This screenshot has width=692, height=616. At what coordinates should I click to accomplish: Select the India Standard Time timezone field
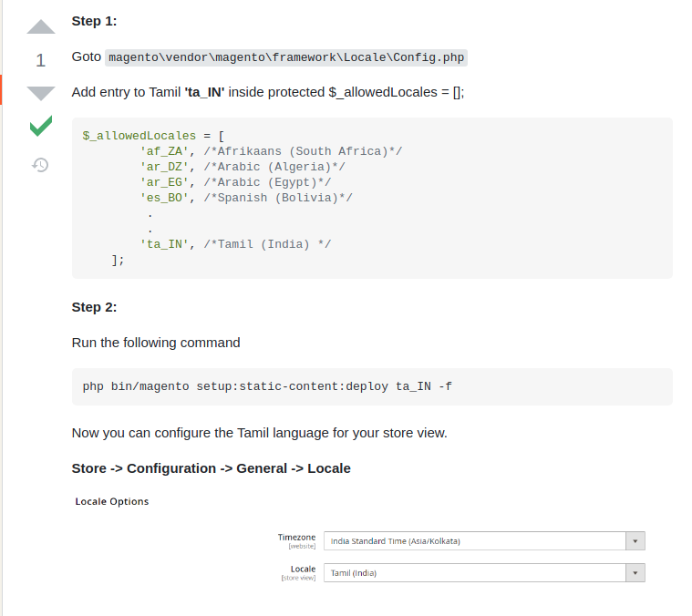tap(474, 541)
